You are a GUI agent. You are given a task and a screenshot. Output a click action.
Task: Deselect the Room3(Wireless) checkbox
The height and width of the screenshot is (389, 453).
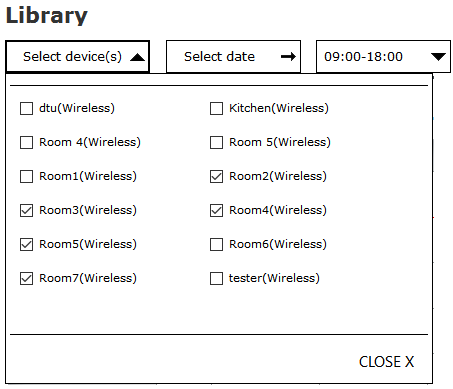tap(26, 210)
